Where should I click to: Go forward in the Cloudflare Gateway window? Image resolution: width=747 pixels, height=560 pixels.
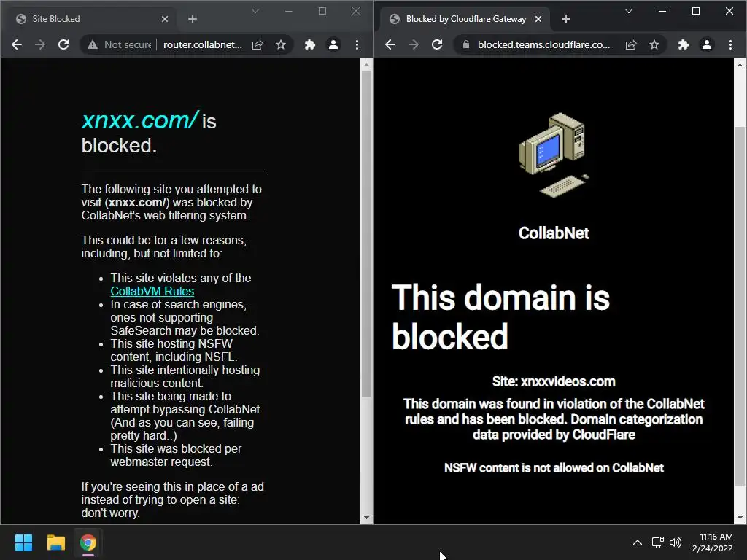coord(414,44)
